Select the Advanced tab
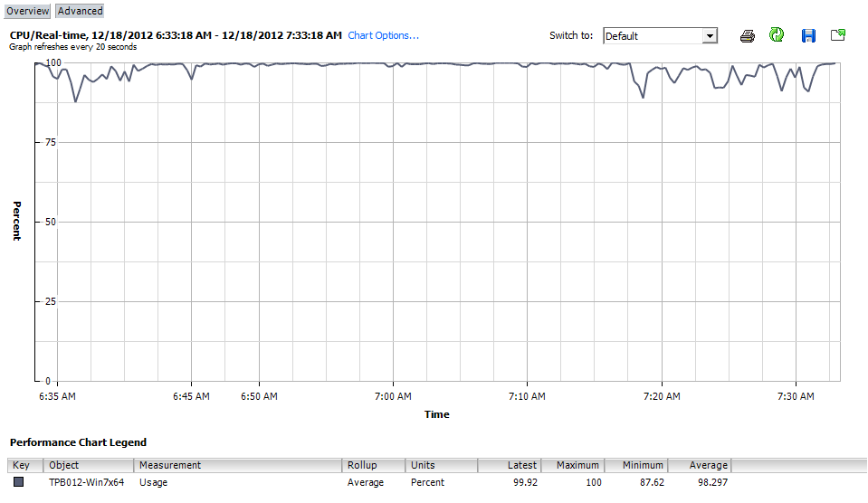The image size is (868, 503). click(81, 11)
